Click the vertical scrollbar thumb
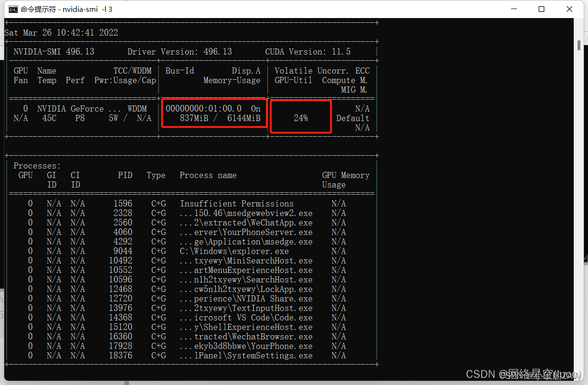Viewport: 588px width, 385px height. click(x=579, y=45)
